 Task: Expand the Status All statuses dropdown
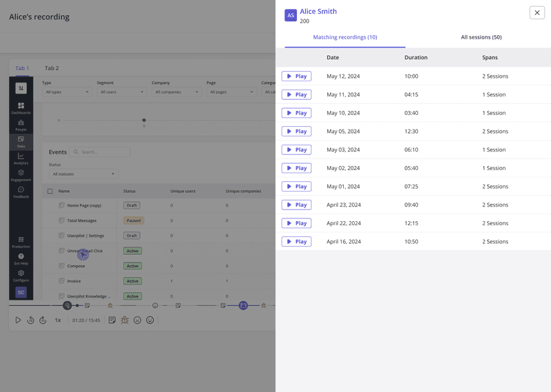[83, 174]
